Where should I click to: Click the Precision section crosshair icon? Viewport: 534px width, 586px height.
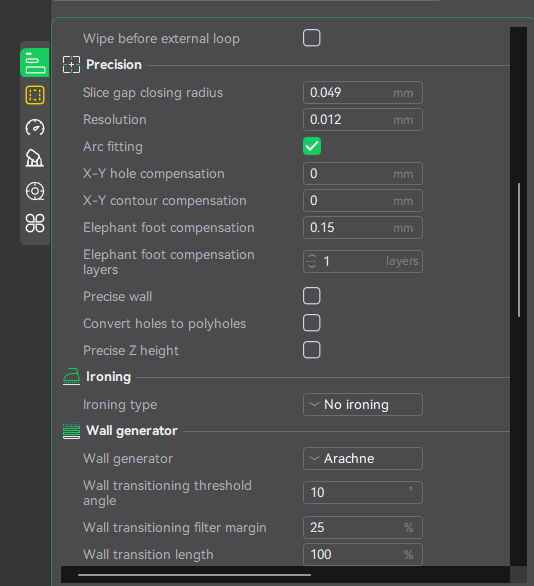click(x=71, y=65)
